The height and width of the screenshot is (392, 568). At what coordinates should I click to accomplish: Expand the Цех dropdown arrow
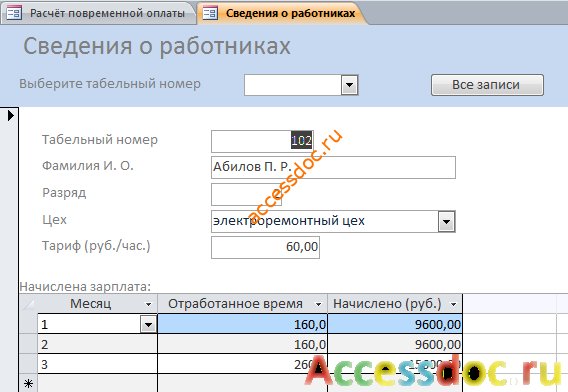click(447, 221)
